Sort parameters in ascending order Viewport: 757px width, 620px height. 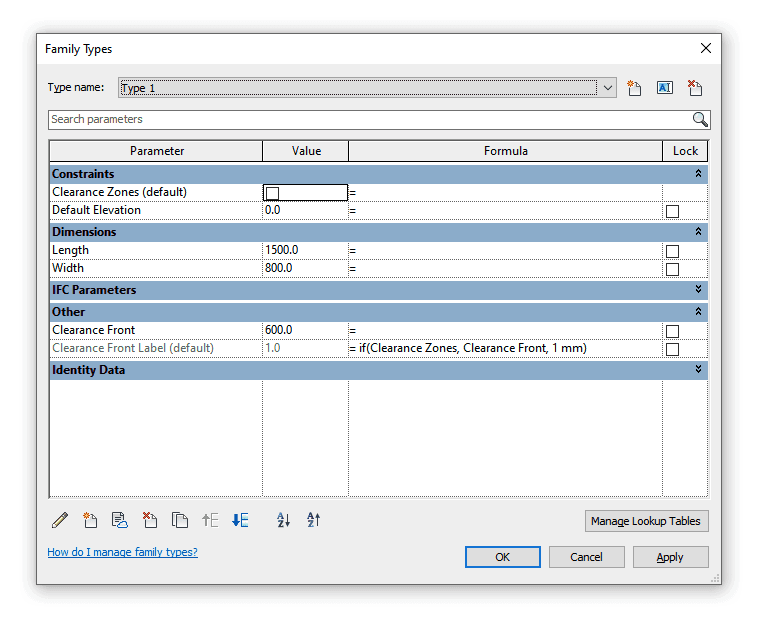tap(283, 520)
